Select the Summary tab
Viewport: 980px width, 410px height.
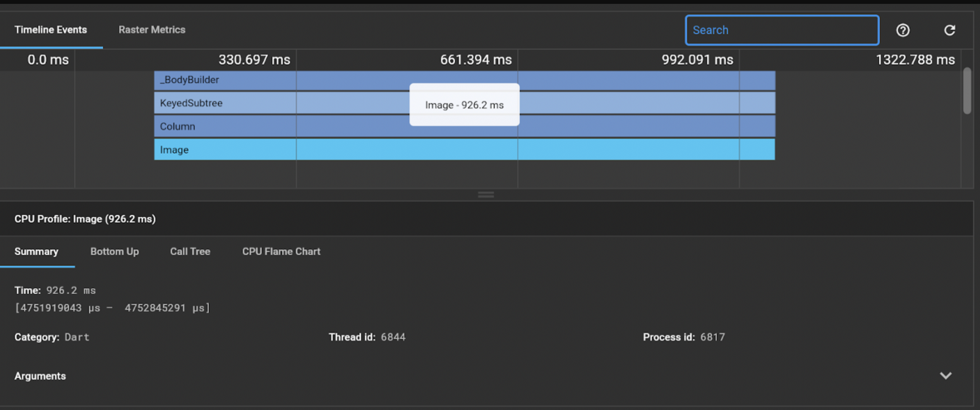(37, 252)
